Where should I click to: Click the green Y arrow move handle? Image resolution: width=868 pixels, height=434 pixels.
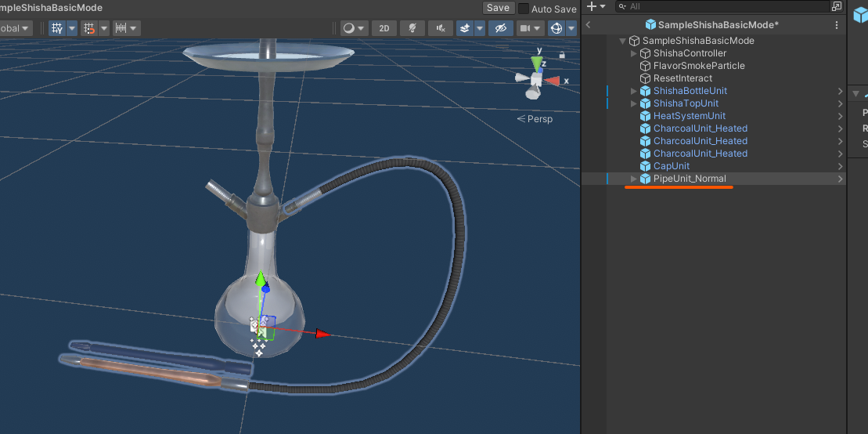261,277
